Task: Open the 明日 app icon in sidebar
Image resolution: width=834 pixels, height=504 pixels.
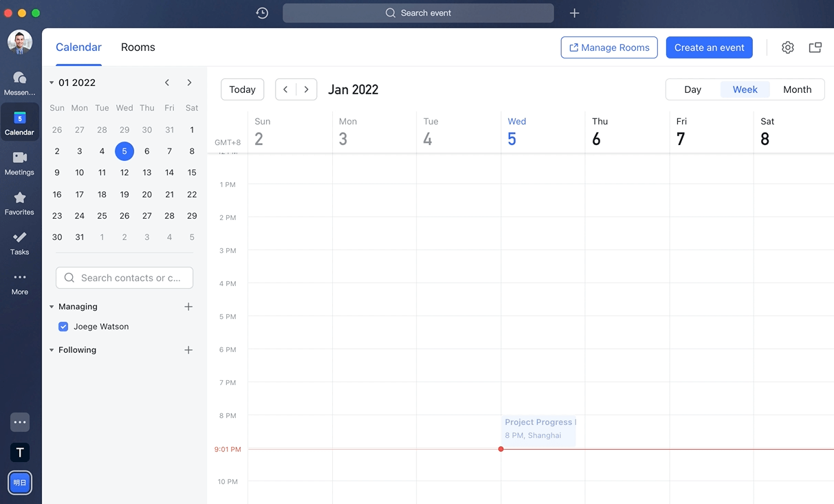Action: (x=20, y=483)
